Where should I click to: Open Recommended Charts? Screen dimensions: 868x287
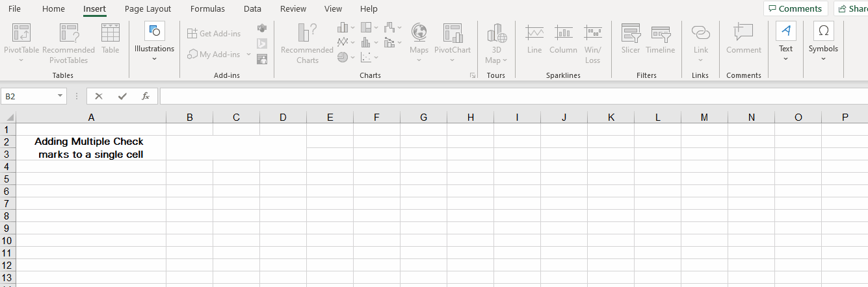coord(307,43)
